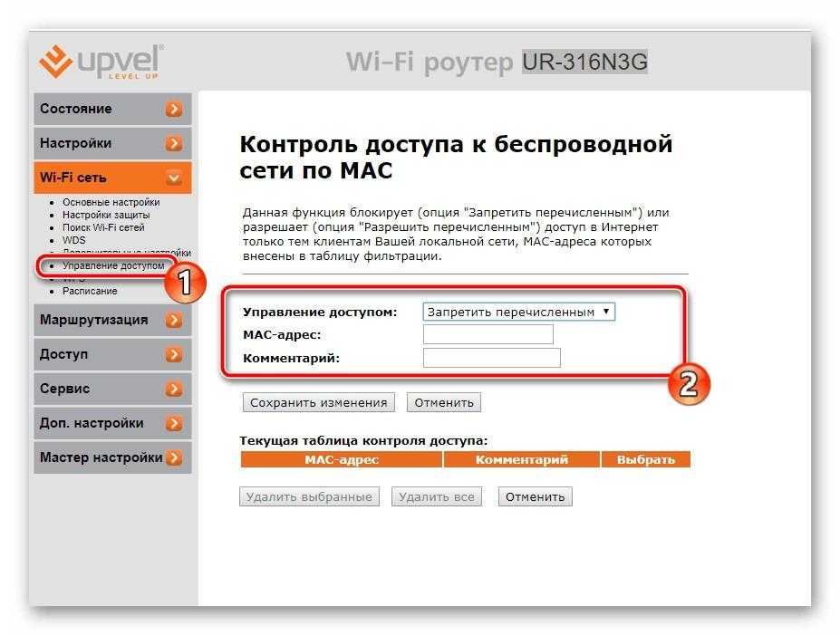Click Отменить button next to Сохранить изменения
840x635 pixels.
443,403
